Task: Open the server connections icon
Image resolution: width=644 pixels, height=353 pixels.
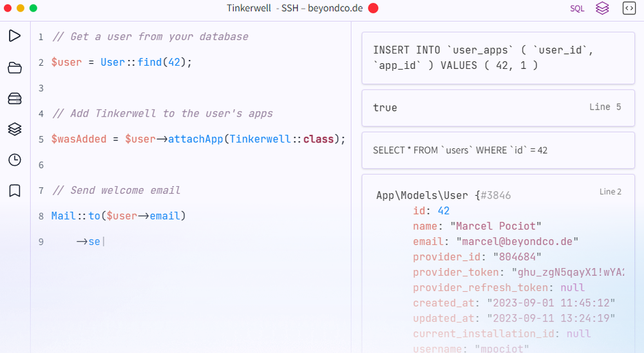Action: tap(14, 99)
